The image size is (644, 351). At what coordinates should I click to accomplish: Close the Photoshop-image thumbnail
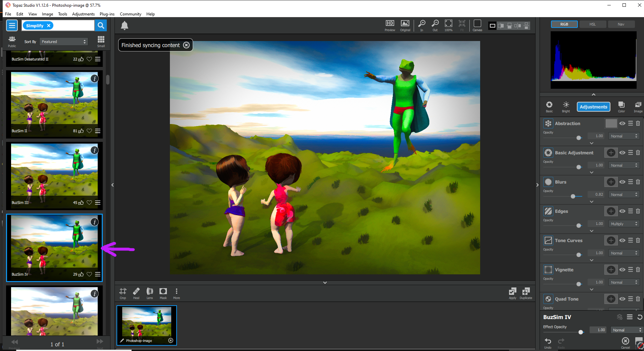[171, 341]
